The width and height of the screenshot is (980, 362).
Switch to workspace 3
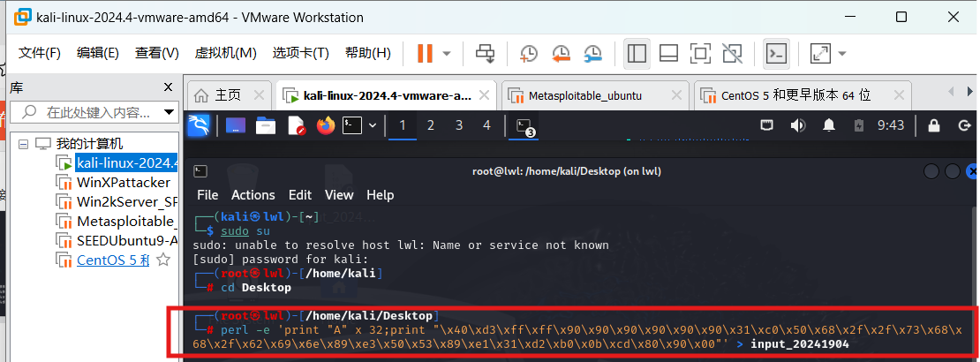(x=459, y=125)
